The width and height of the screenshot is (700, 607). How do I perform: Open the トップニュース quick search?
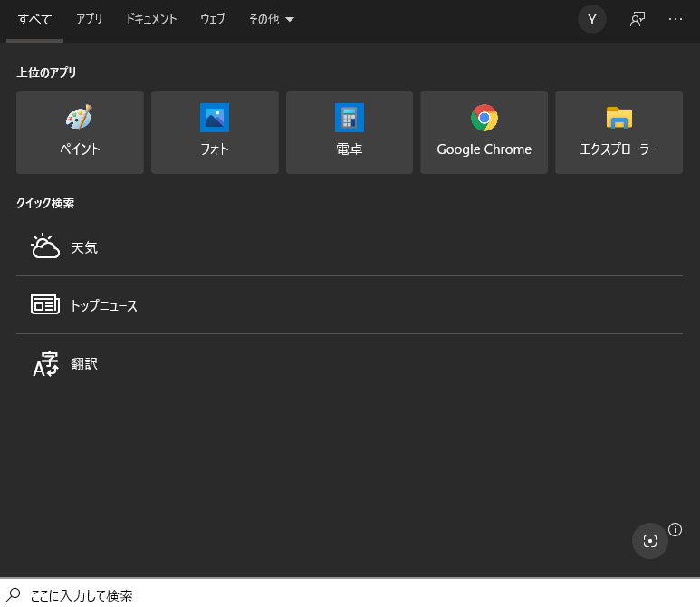[350, 305]
